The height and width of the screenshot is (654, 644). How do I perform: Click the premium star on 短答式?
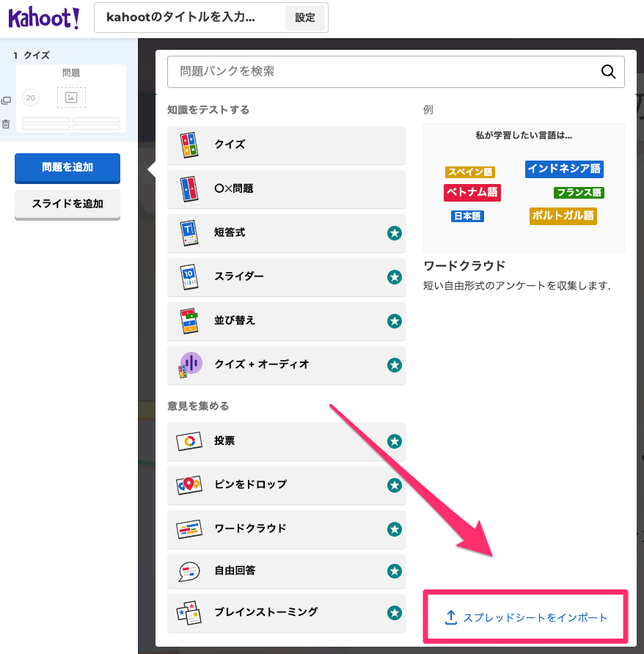(x=395, y=233)
